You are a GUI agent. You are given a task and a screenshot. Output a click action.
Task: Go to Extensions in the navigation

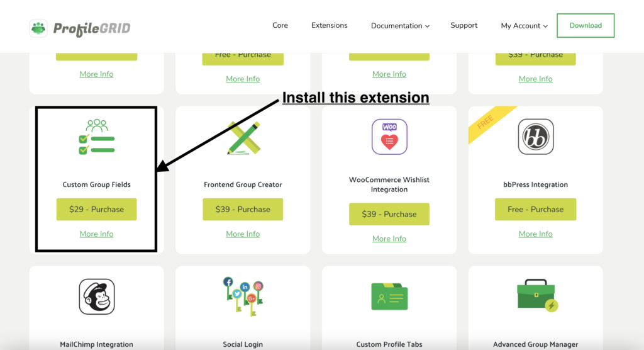click(x=330, y=26)
